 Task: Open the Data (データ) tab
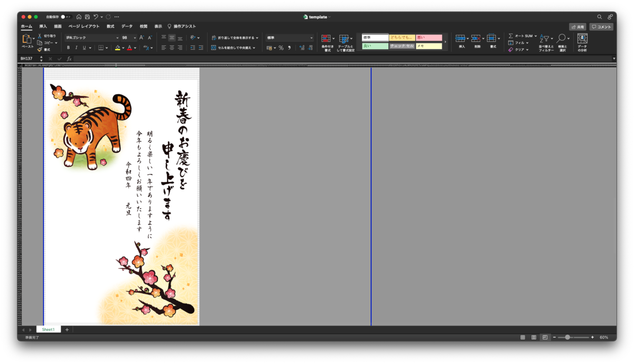[x=127, y=26]
